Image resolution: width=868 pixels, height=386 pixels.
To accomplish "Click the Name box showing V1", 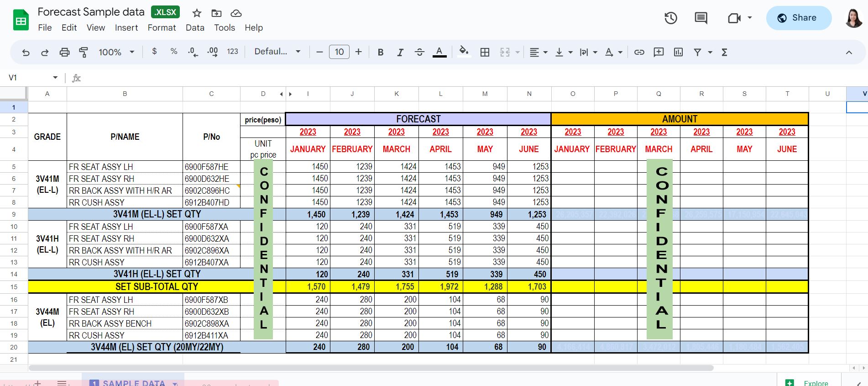I will [x=33, y=78].
